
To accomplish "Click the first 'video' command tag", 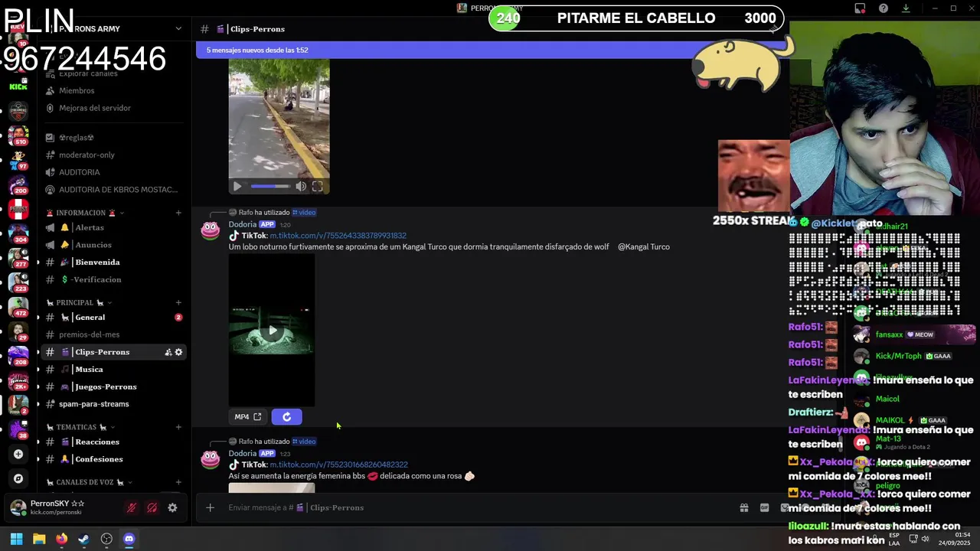I will [304, 213].
